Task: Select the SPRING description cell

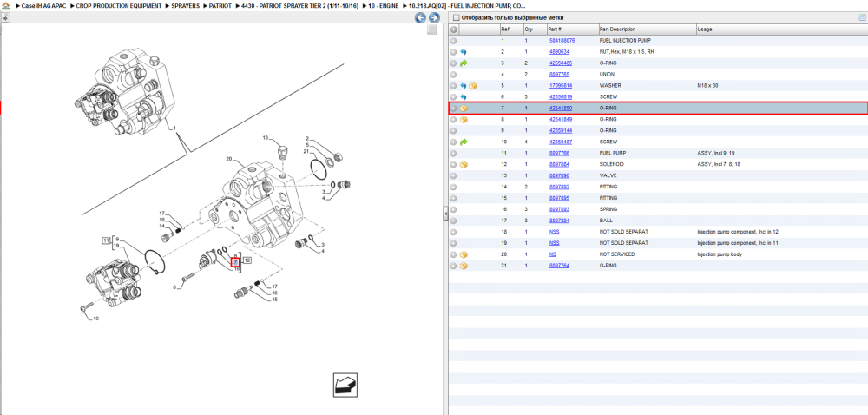Action: coord(608,210)
